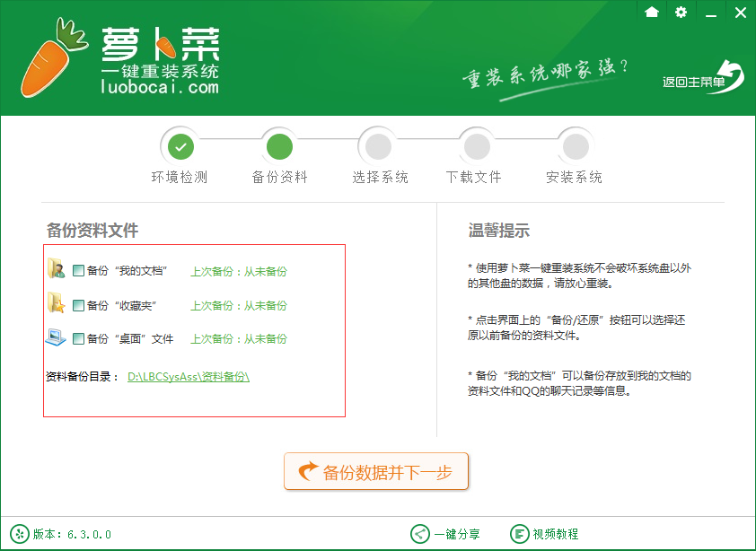Click 上次备份:从未备份 for 桌面 row
Image resolution: width=756 pixels, height=551 pixels.
(239, 339)
